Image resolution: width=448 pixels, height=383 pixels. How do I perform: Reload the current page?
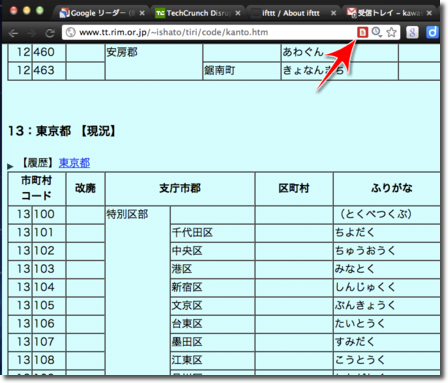(50, 33)
